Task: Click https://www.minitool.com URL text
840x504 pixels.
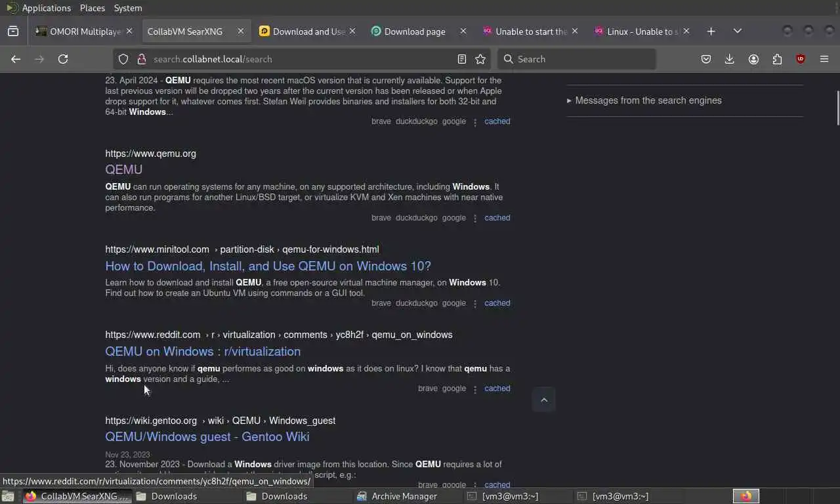Action: pyautogui.click(x=157, y=249)
